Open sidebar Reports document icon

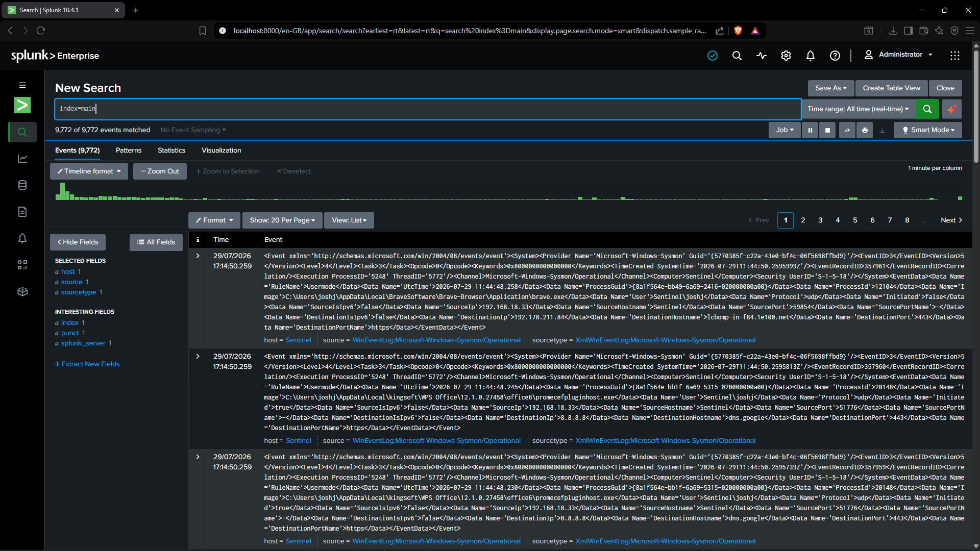click(x=22, y=212)
